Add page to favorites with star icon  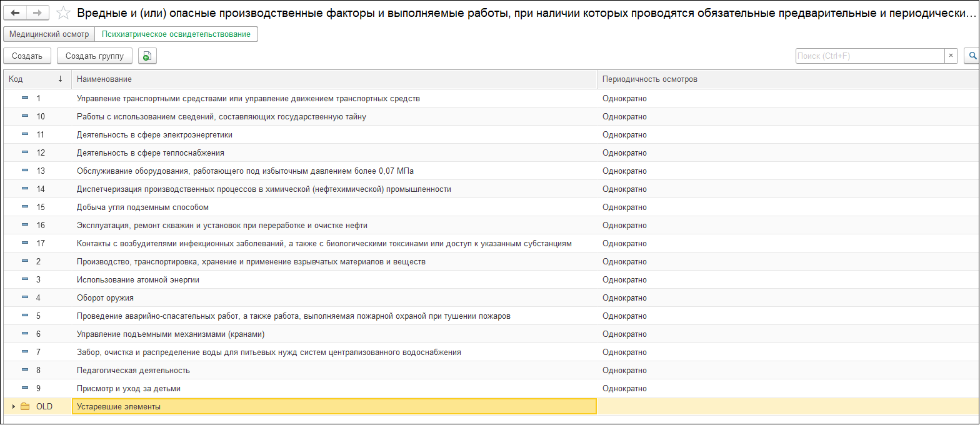tap(63, 12)
